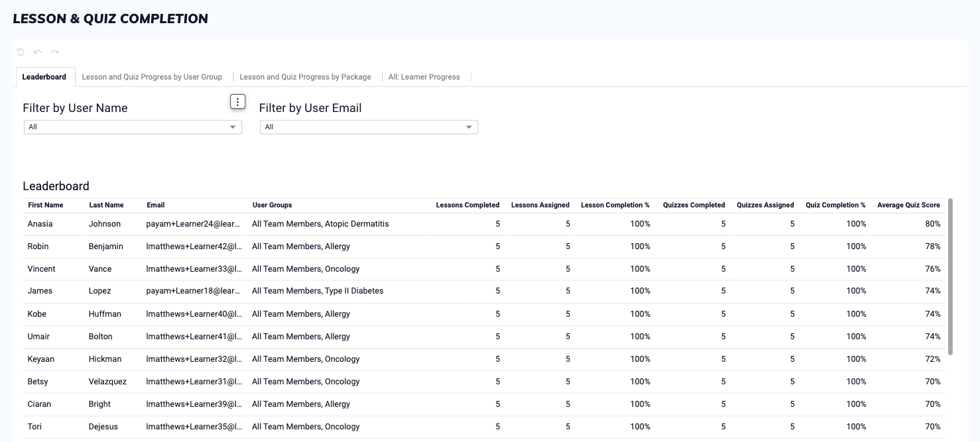Image resolution: width=980 pixels, height=442 pixels.
Task: Click Vincent in the First Name column
Action: click(x=42, y=269)
